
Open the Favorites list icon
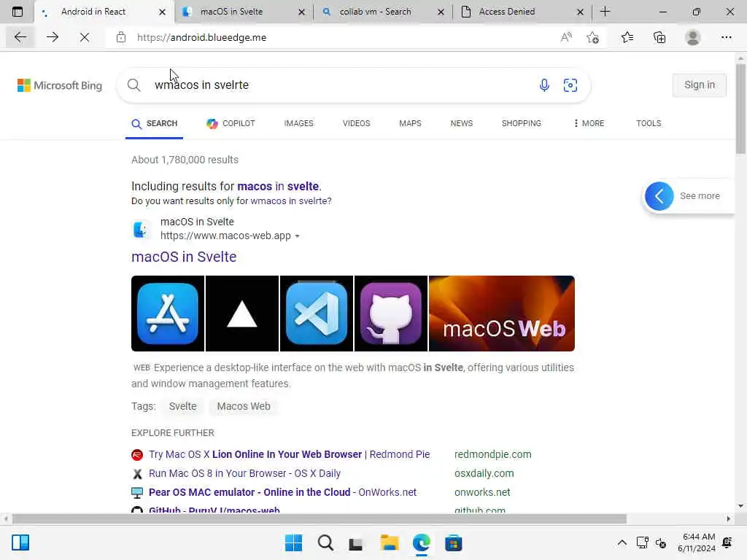pos(627,37)
